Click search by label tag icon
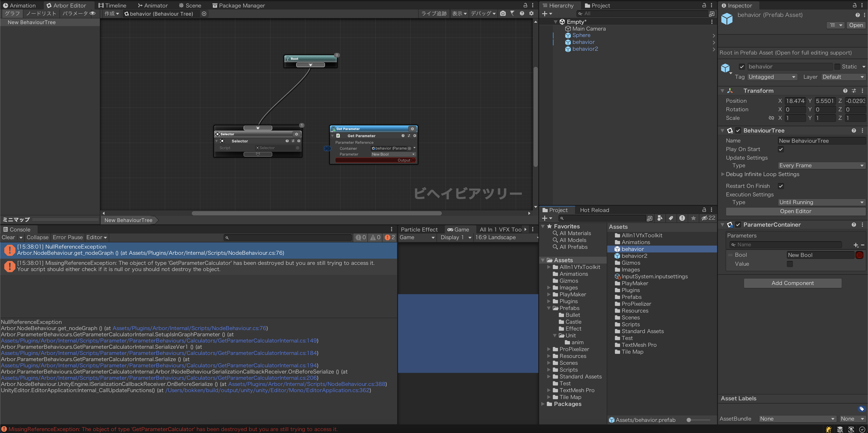The width and height of the screenshot is (868, 433). pos(671,218)
